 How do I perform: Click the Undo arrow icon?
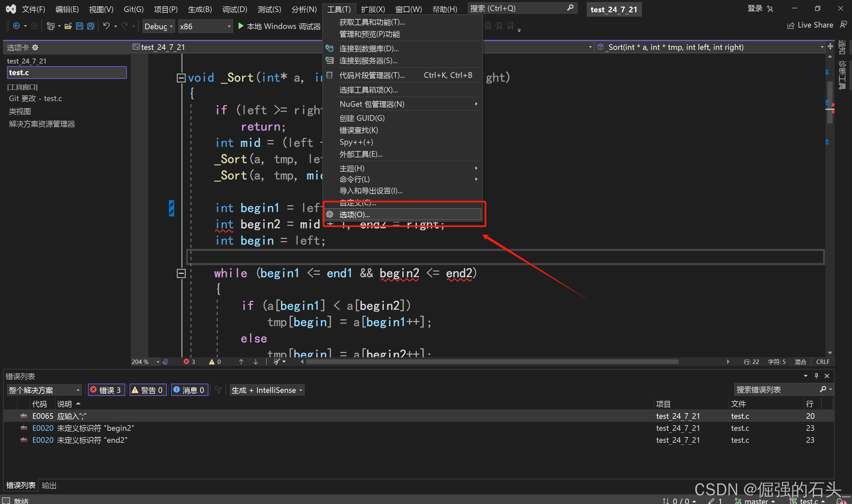(106, 26)
